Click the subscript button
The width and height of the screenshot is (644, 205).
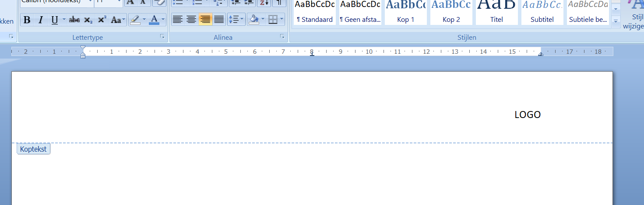pyautogui.click(x=88, y=20)
